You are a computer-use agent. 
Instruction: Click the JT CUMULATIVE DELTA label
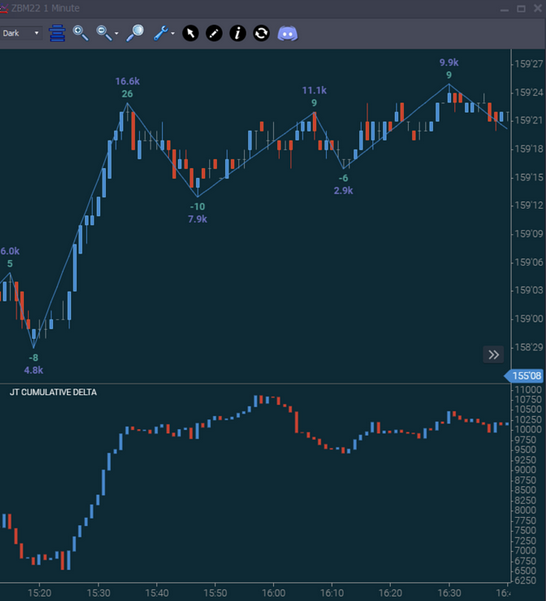(53, 392)
